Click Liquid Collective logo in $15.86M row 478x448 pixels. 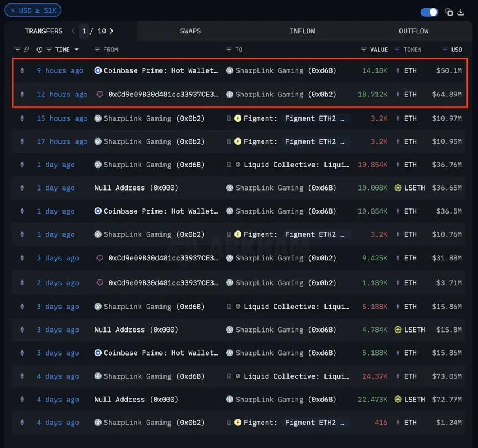pos(238,307)
